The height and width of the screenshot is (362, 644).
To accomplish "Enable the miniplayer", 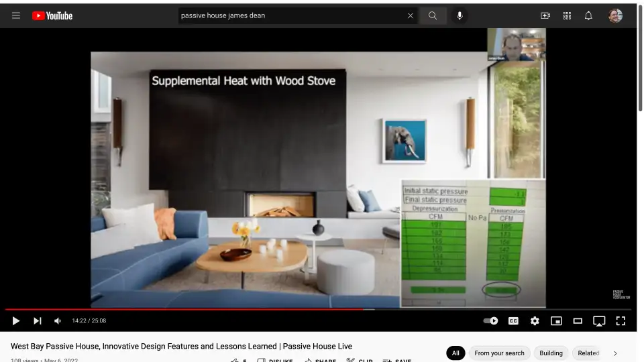I will click(556, 321).
